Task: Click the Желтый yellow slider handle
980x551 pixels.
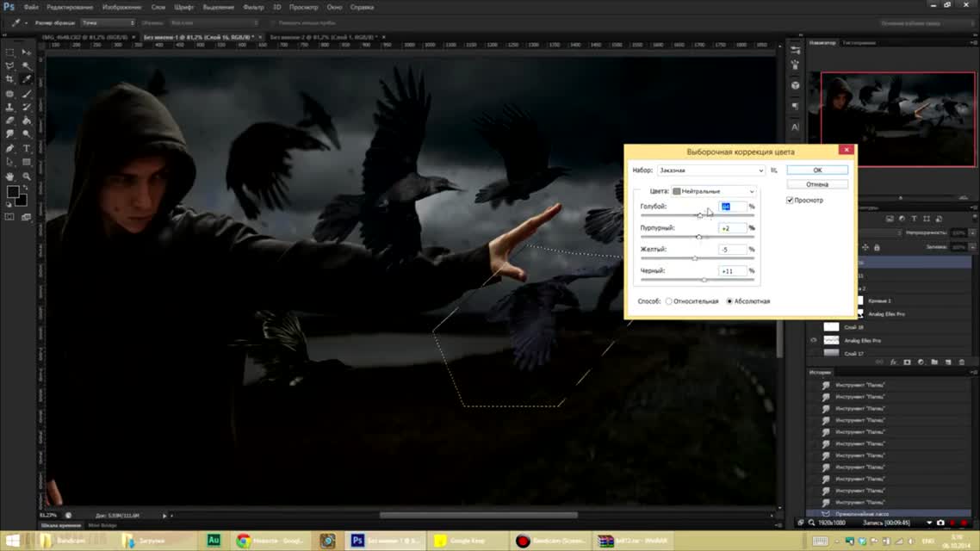Action: [695, 258]
